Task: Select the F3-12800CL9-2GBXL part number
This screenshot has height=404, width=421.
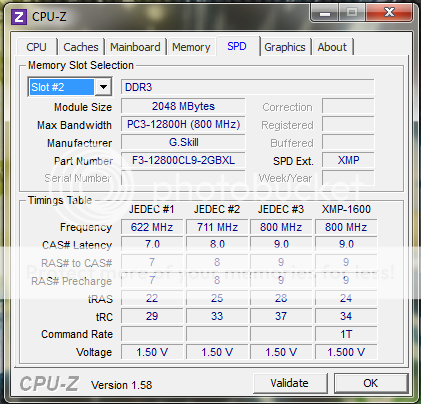Action: tap(183, 160)
